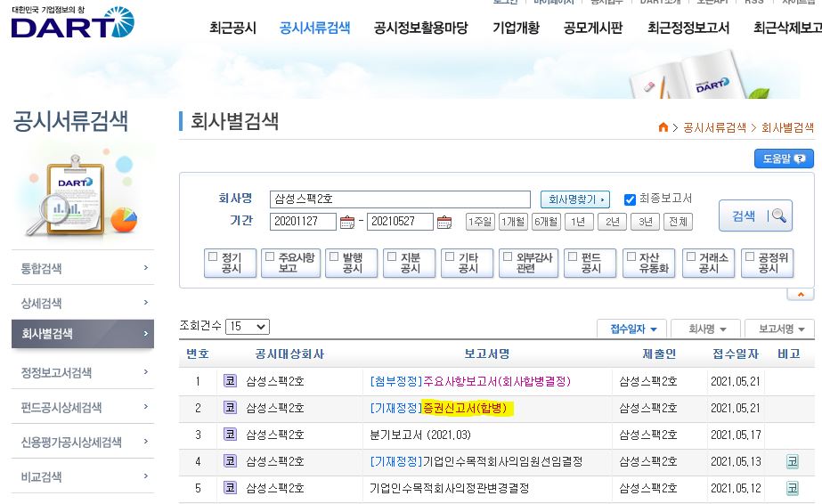Click 공시서류검색 in the breadcrumb
Viewport: 822px width, 504px height.
(x=714, y=127)
